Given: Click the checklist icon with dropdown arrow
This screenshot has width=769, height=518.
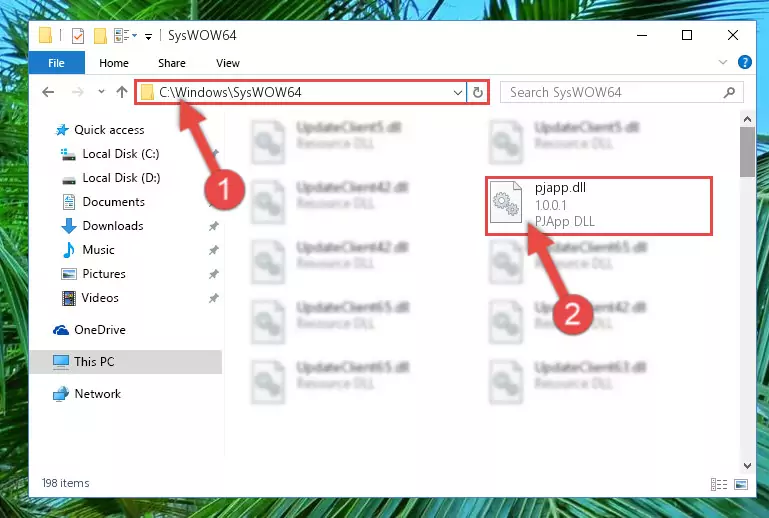Looking at the screenshot, I should pos(125,36).
